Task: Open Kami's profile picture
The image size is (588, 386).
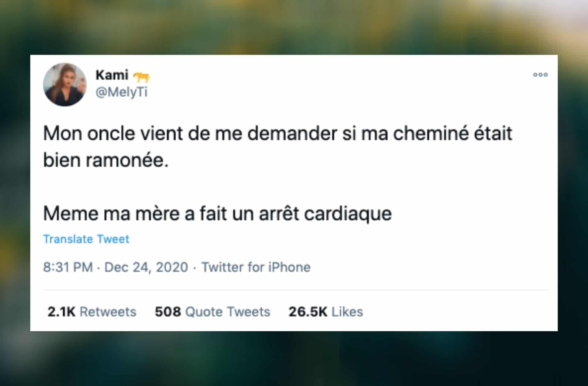Action: click(65, 85)
